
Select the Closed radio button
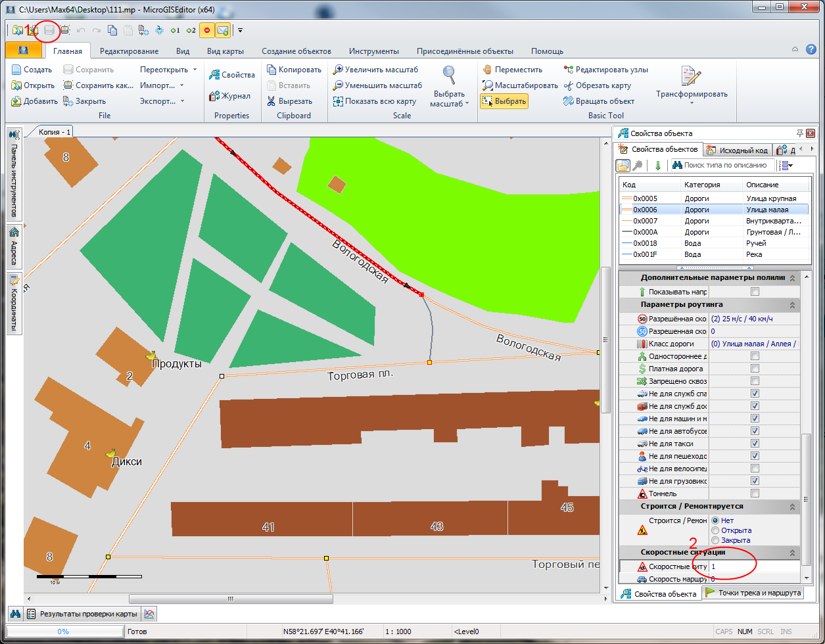point(715,540)
